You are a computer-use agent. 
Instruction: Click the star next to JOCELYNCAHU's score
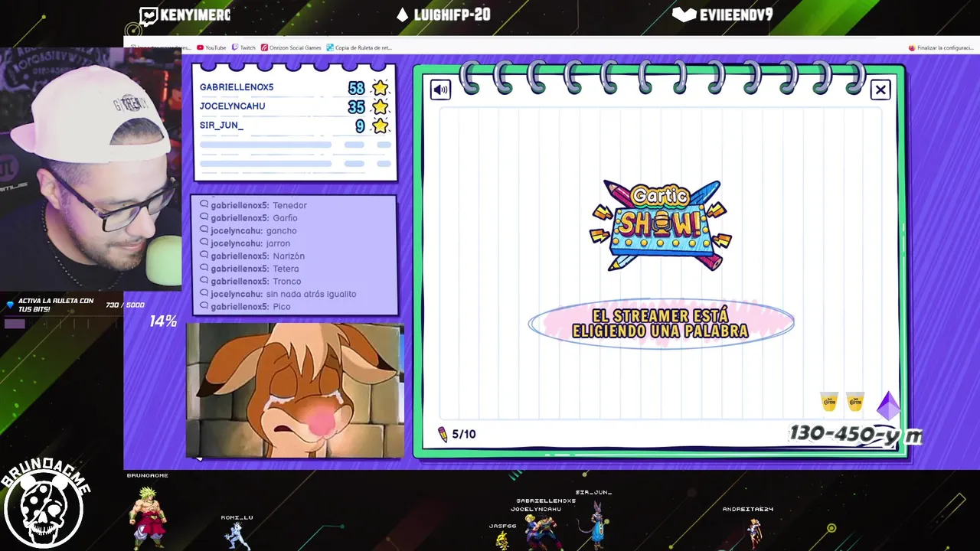pos(381,106)
